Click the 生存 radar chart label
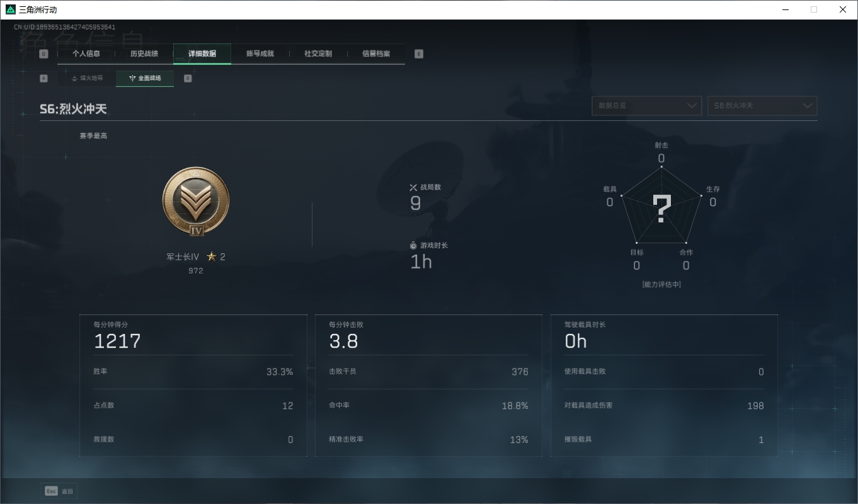This screenshot has width=858, height=504. pyautogui.click(x=713, y=189)
